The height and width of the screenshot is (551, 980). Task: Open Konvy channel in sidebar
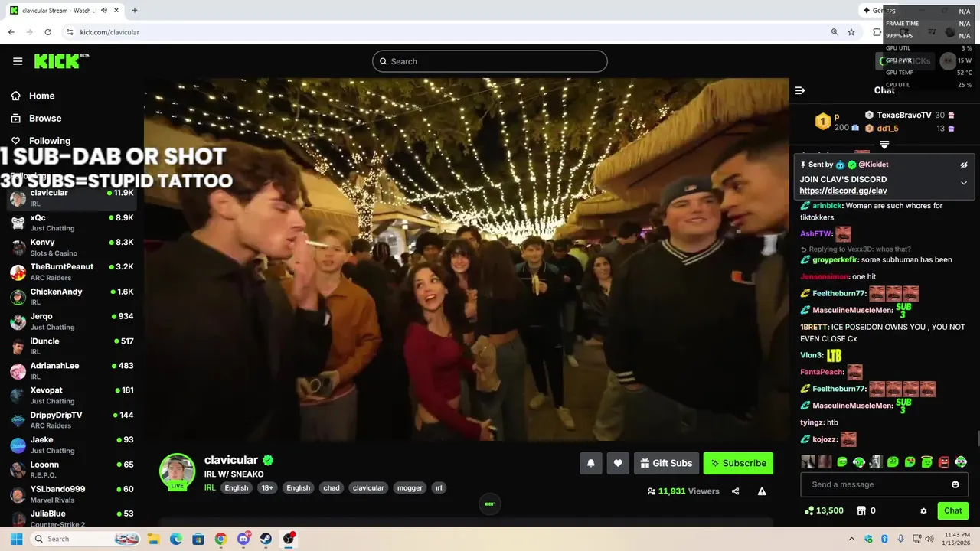(x=72, y=247)
